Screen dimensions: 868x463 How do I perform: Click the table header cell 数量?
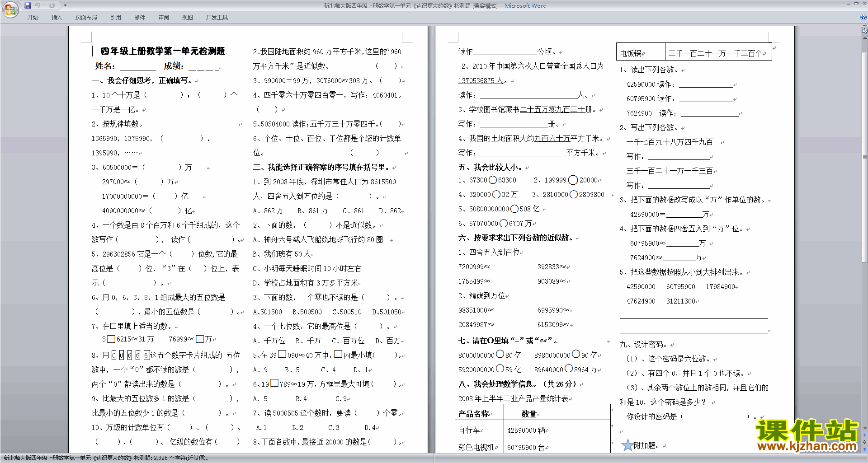click(557, 413)
